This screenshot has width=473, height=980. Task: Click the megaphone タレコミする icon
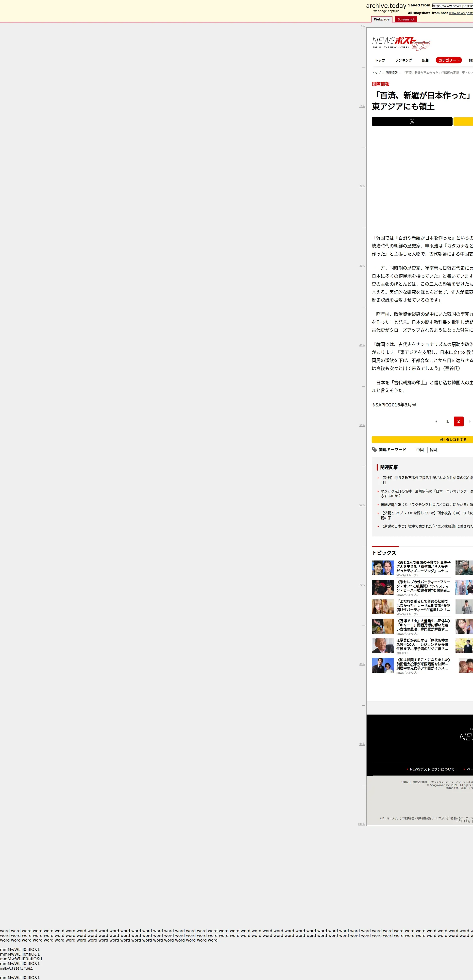(441, 439)
